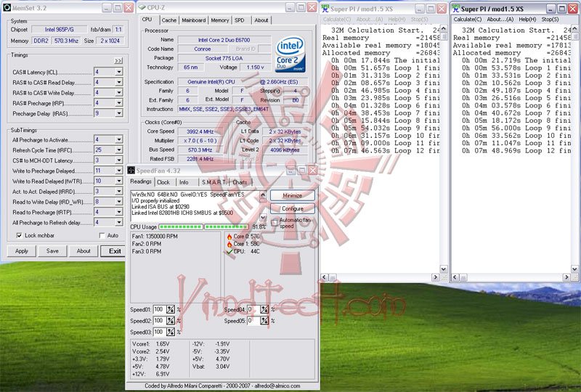Viewport: 581px width, 392px height.
Task: Expand Read to Precharge (tRTP) dropdown
Action: [x=118, y=212]
